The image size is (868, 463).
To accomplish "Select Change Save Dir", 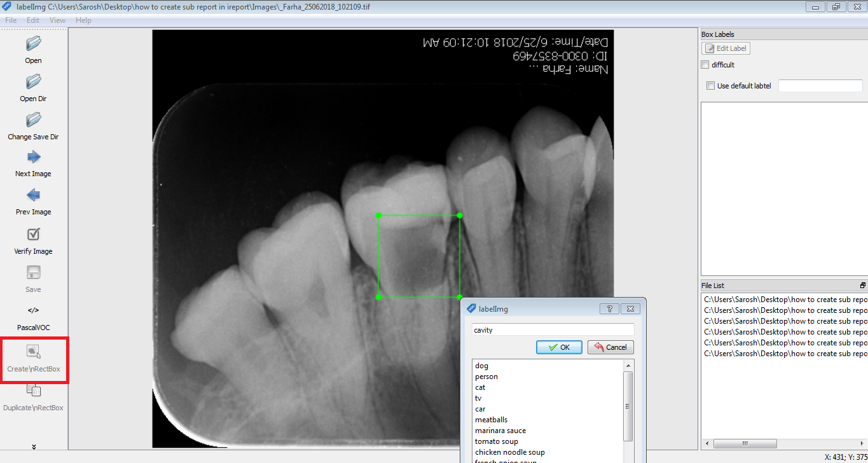I will pyautogui.click(x=32, y=124).
